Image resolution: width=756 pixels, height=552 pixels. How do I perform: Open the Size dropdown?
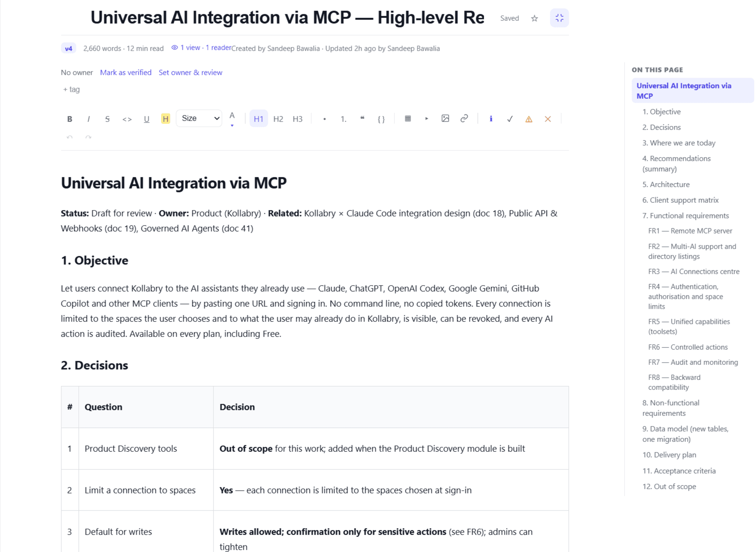[x=199, y=119]
